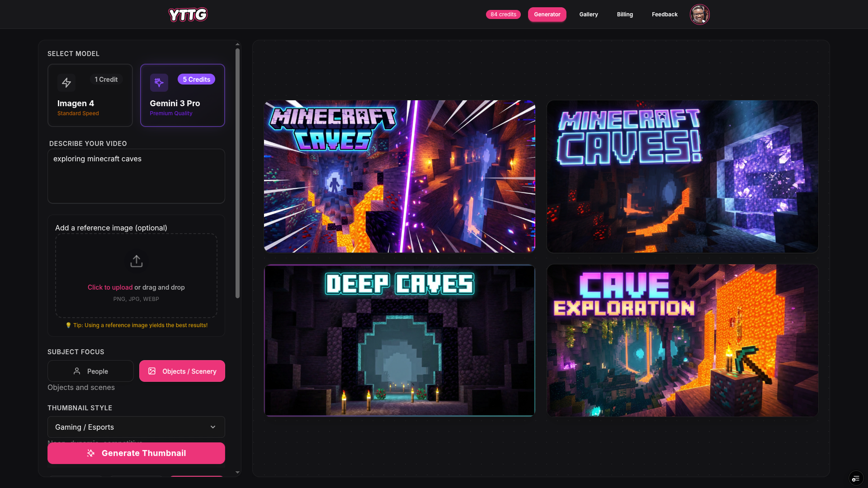Select the Imagen 4 lightning bolt icon
868x488 pixels.
point(66,83)
